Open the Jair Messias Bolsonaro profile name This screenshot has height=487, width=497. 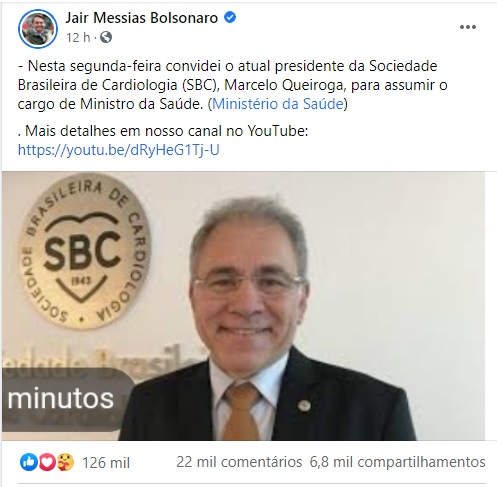click(142, 18)
